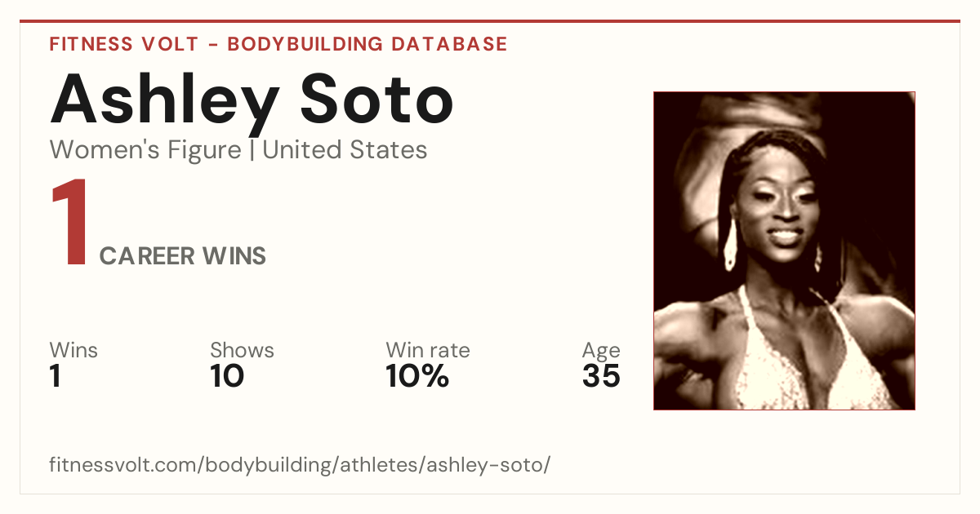Click the Ashley Soto name heading
This screenshot has height=514, width=980.
tap(252, 100)
